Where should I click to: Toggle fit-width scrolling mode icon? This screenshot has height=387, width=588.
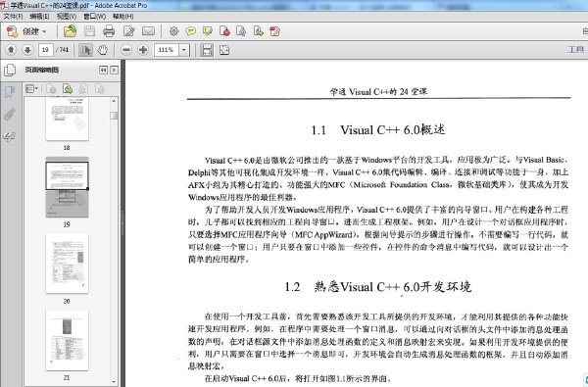point(207,50)
